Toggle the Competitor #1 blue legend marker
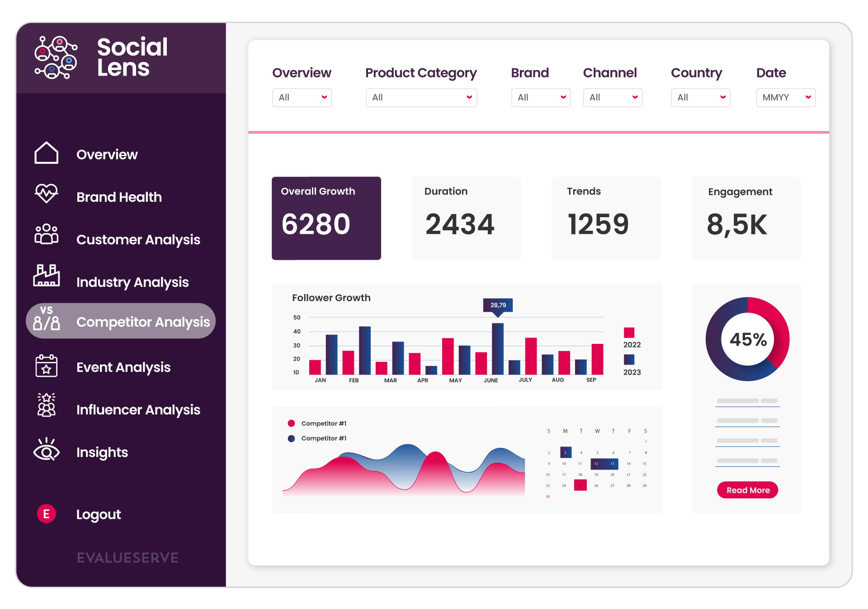This screenshot has height=609, width=868. pyautogui.click(x=292, y=438)
